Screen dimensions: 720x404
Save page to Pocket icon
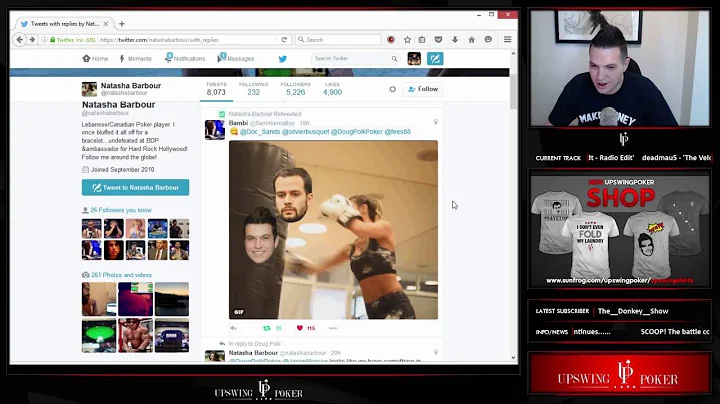(439, 40)
